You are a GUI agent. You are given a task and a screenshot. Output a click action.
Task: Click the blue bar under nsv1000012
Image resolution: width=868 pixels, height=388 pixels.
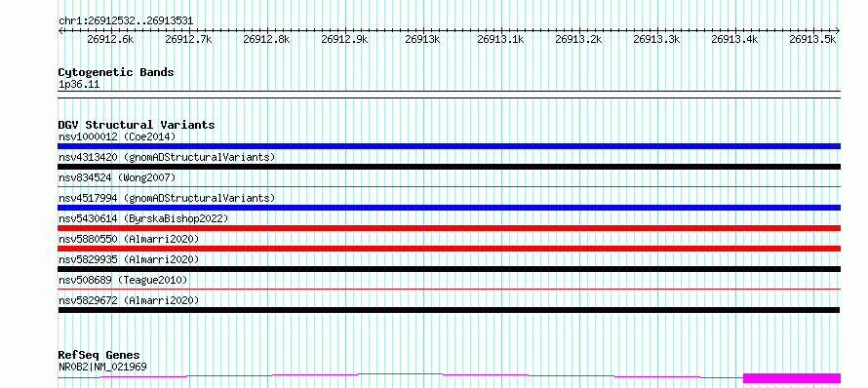pyautogui.click(x=449, y=146)
